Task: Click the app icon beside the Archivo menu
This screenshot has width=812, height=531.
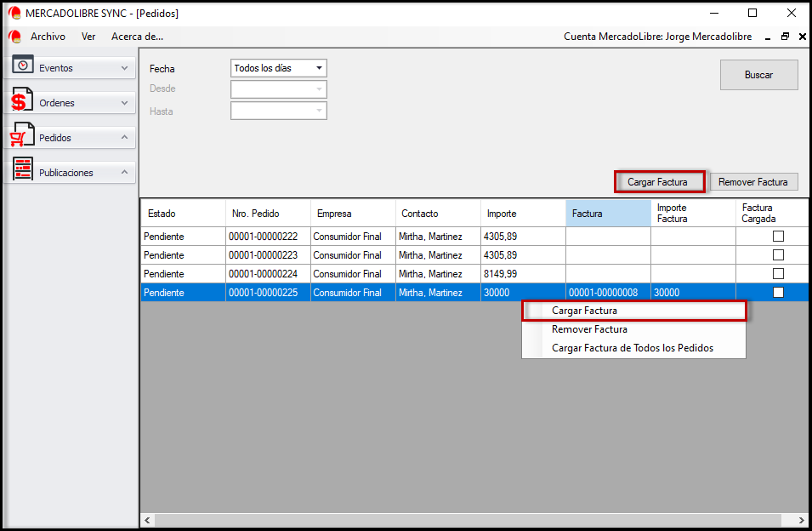Action: [14, 37]
